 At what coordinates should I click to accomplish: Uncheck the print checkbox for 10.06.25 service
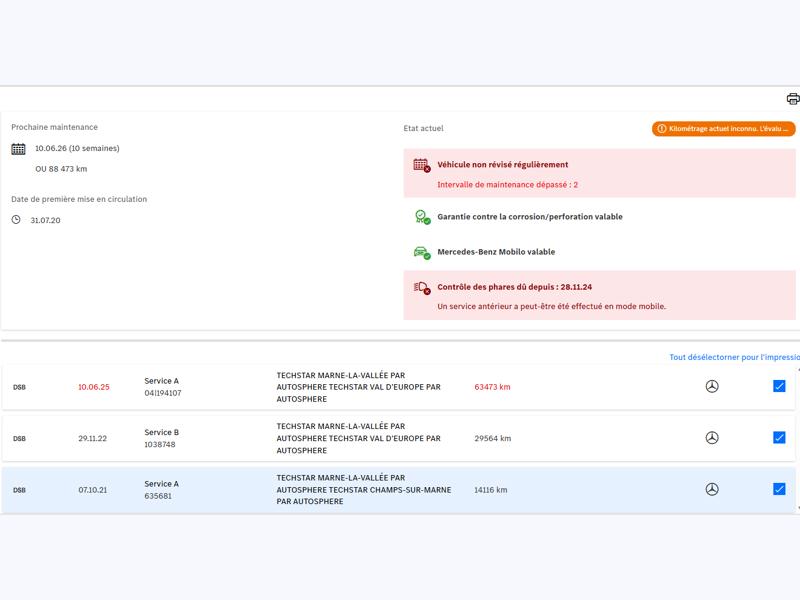[x=779, y=386]
